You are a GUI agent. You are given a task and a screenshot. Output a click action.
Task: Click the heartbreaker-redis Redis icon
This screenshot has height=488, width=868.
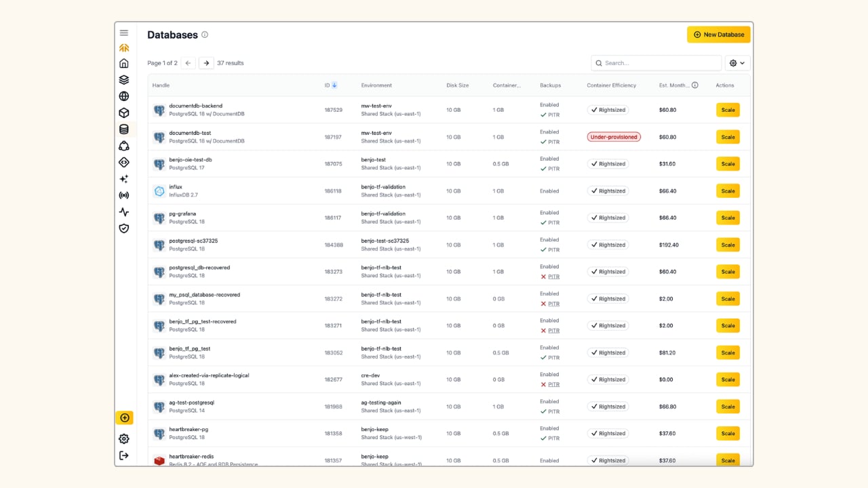159,460
